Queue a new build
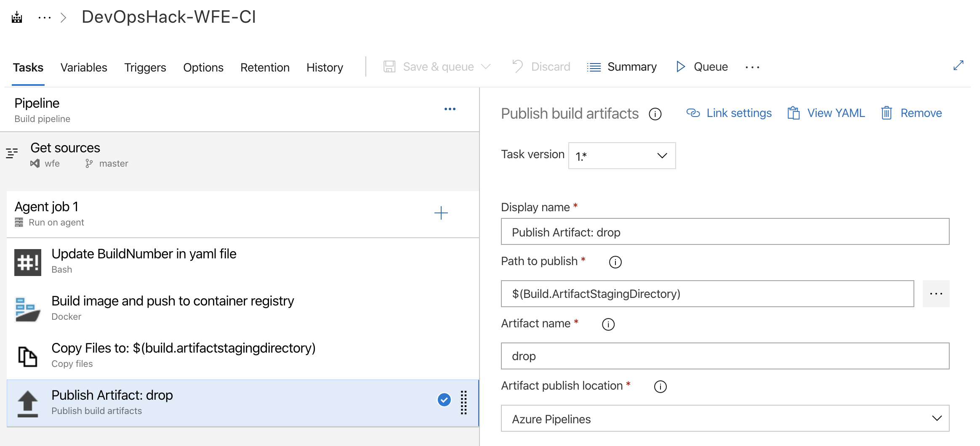This screenshot has width=980, height=446. click(711, 66)
